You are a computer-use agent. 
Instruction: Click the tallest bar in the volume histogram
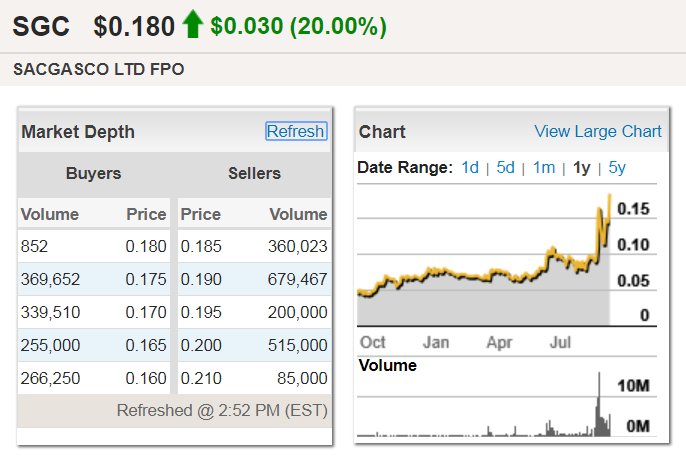tap(599, 403)
